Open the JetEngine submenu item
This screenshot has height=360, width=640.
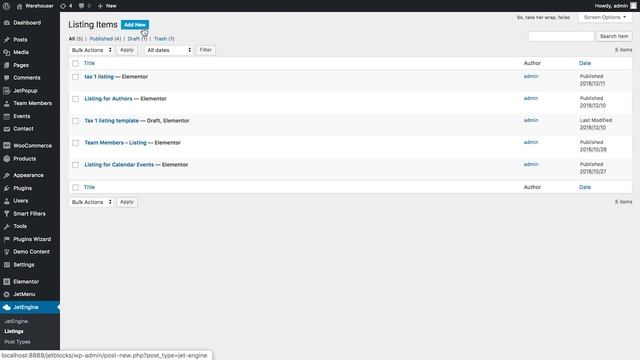(16, 322)
